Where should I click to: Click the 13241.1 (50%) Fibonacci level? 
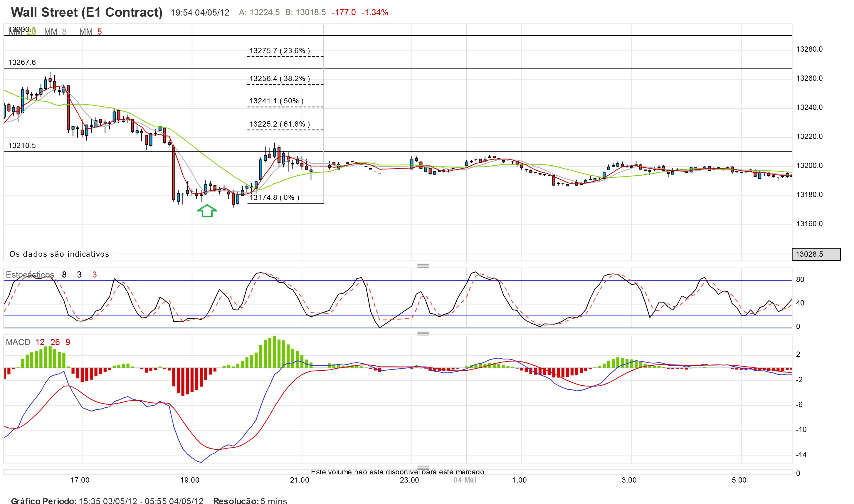click(x=276, y=101)
